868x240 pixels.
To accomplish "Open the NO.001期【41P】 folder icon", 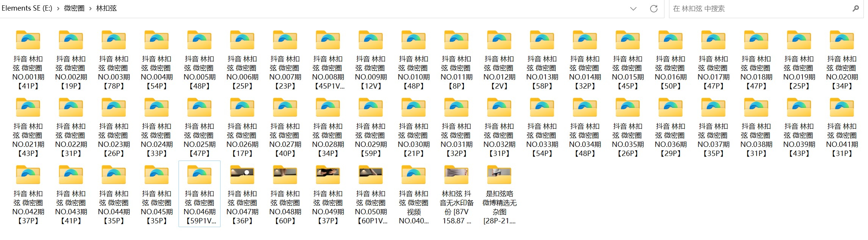I will [28, 40].
